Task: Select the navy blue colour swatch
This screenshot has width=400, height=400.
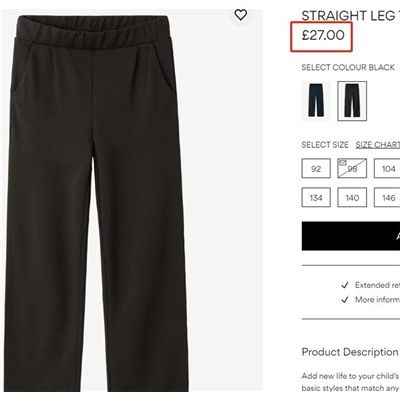Action: tap(316, 101)
